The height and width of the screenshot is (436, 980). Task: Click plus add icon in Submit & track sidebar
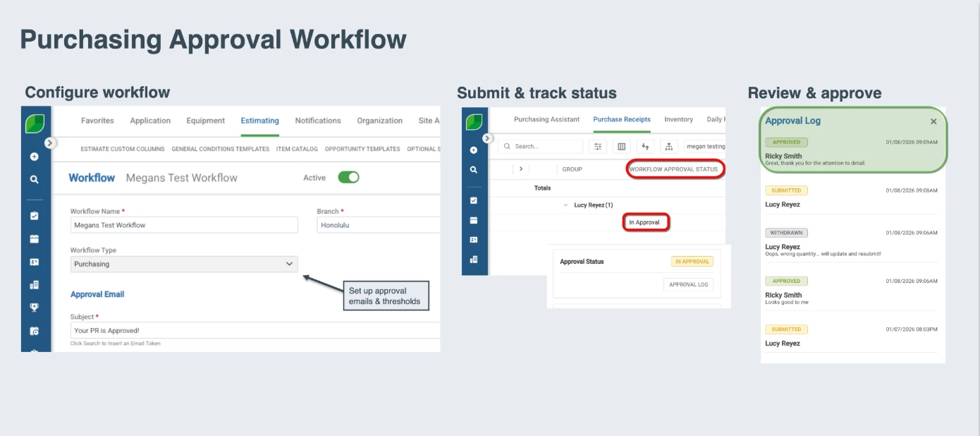pyautogui.click(x=473, y=150)
